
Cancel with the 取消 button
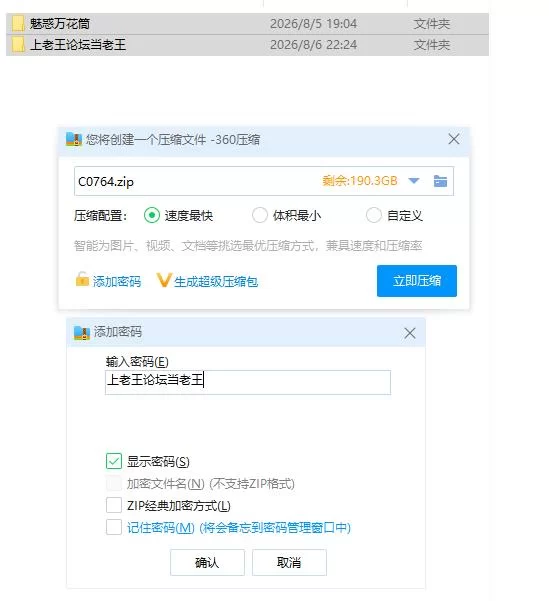pos(289,562)
